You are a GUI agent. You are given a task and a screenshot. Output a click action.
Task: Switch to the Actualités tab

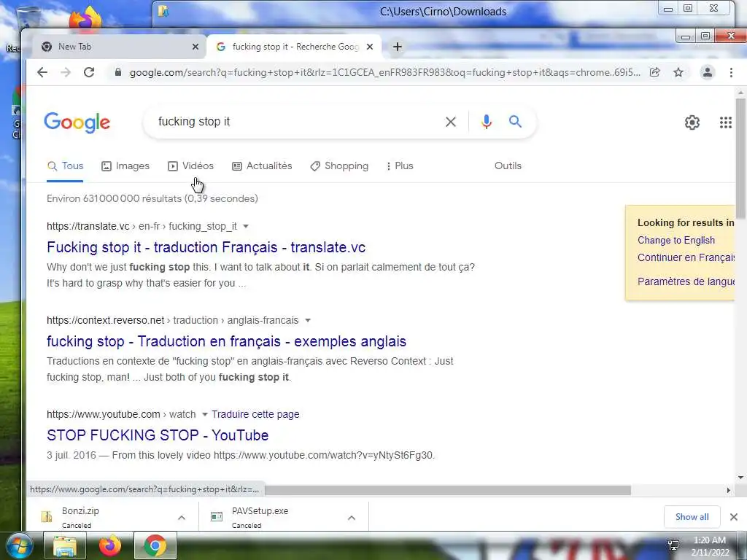262,166
